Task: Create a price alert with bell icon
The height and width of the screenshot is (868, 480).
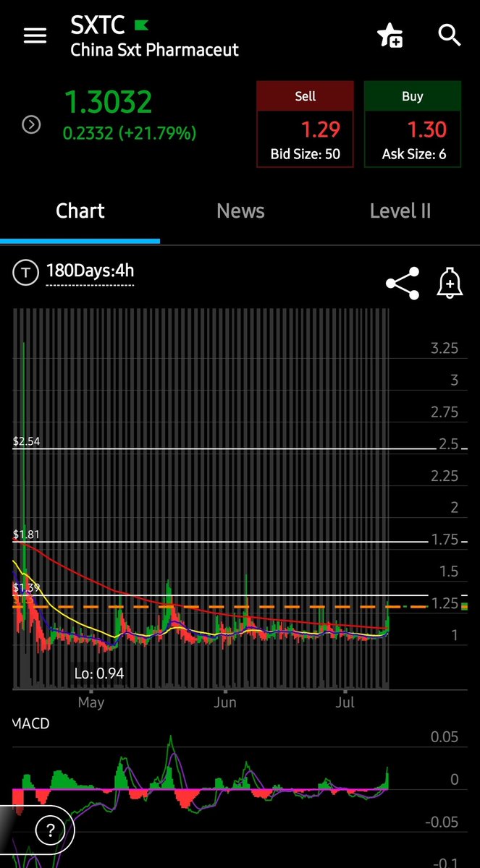Action: tap(450, 283)
